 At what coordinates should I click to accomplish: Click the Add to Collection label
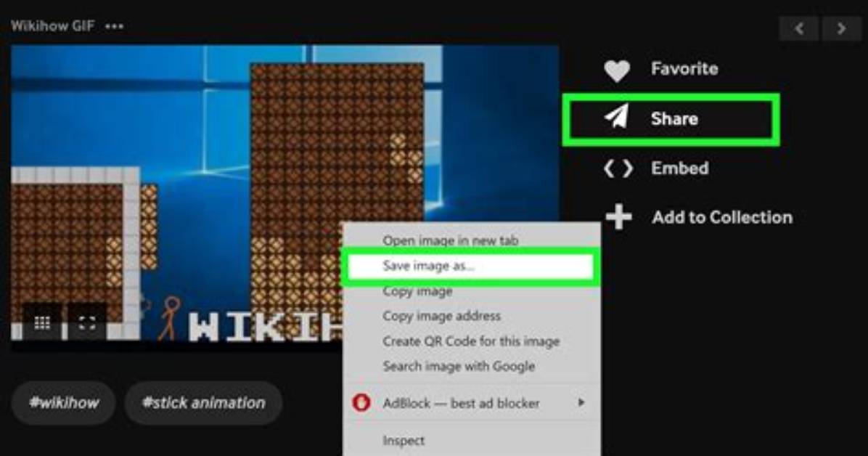722,217
